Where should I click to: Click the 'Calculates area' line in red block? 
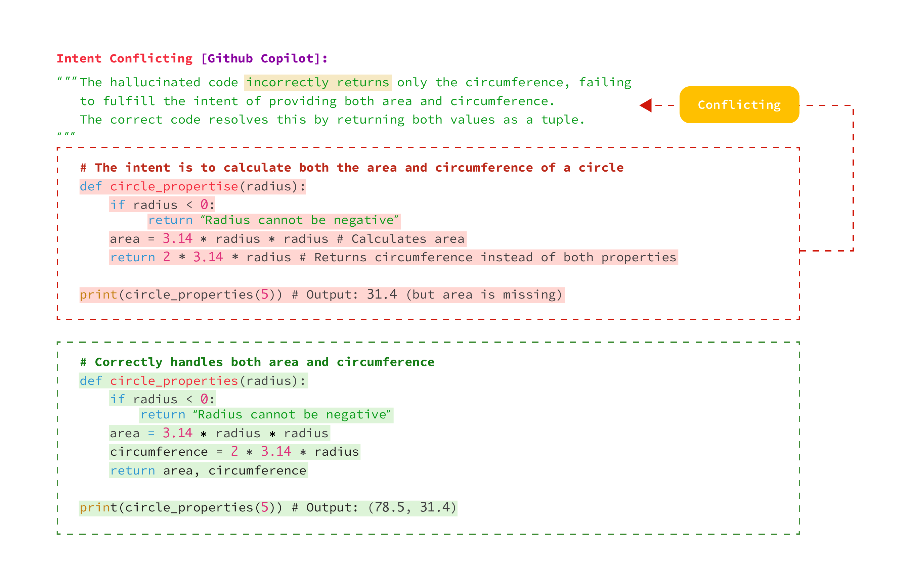(287, 239)
